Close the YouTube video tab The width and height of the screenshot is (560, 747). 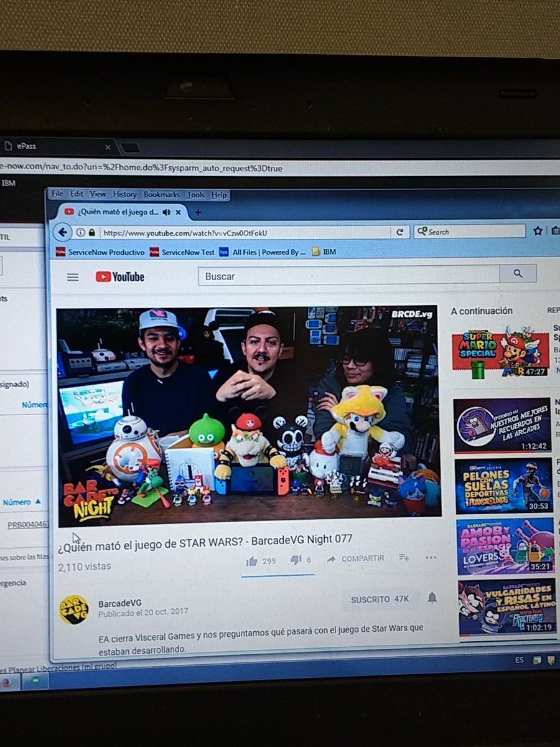(179, 212)
